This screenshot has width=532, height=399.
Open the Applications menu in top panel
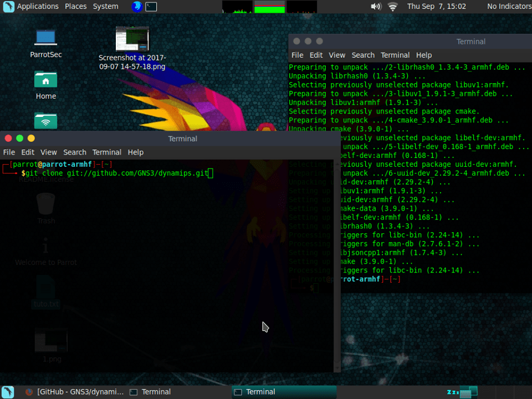(38, 7)
